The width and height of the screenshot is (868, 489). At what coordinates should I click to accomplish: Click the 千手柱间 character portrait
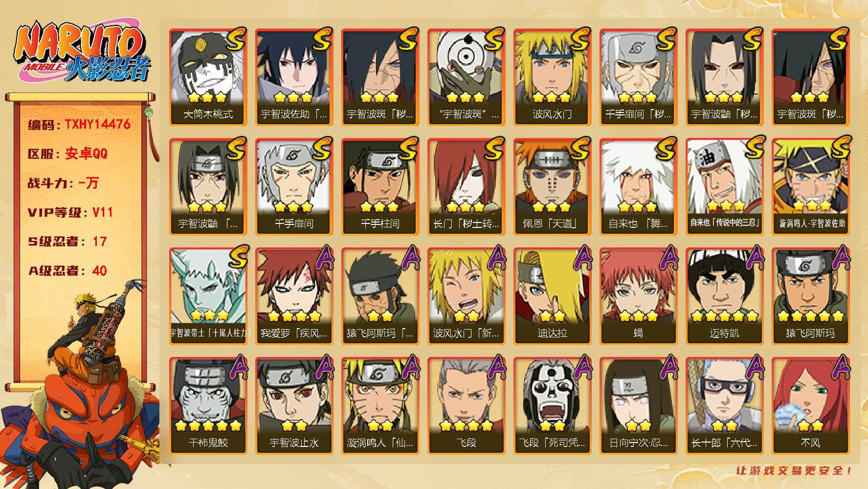380,186
